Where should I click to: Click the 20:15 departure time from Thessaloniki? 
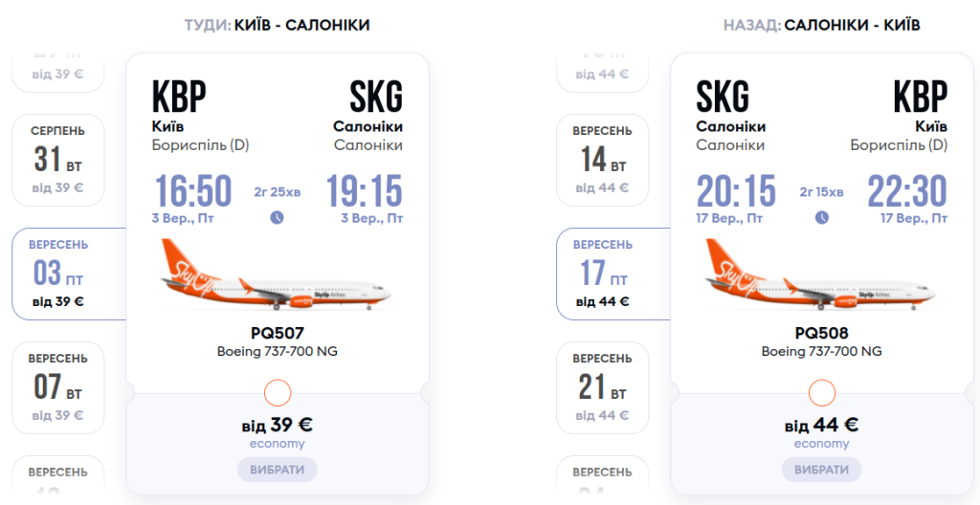[736, 192]
